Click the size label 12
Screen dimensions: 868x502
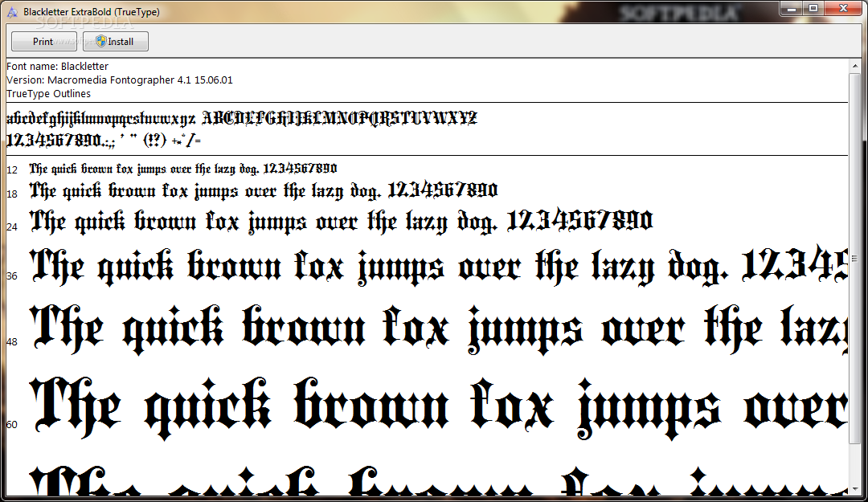12,169
